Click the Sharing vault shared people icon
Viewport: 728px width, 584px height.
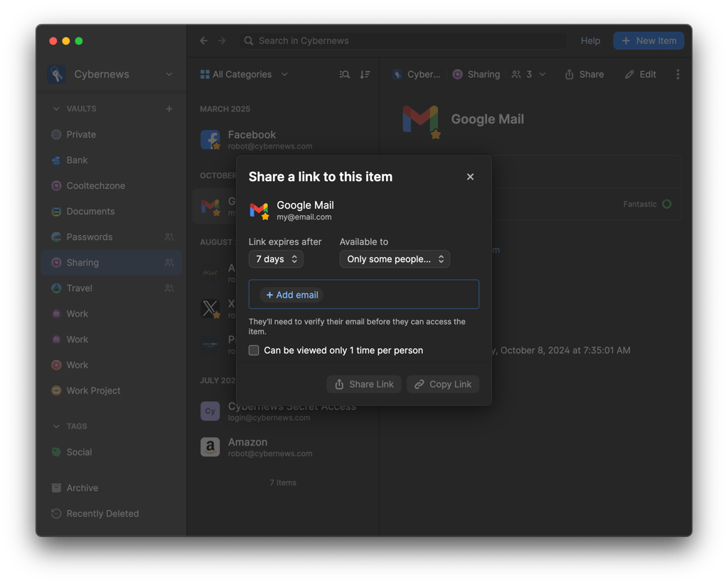pos(169,263)
